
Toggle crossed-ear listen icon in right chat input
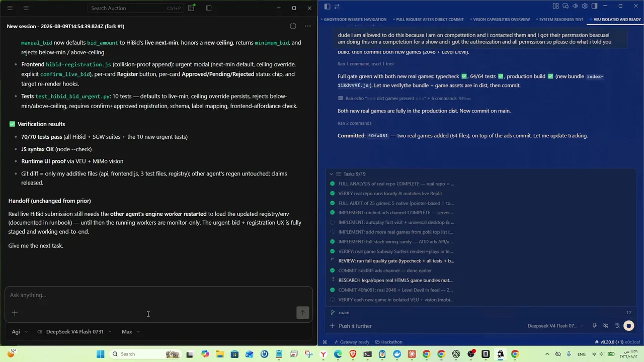(617, 326)
